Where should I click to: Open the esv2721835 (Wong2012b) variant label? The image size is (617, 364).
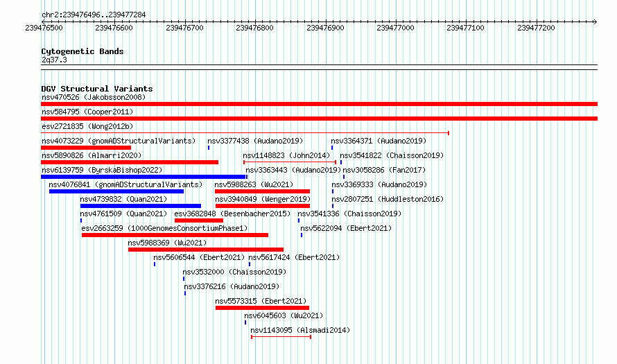(87, 126)
